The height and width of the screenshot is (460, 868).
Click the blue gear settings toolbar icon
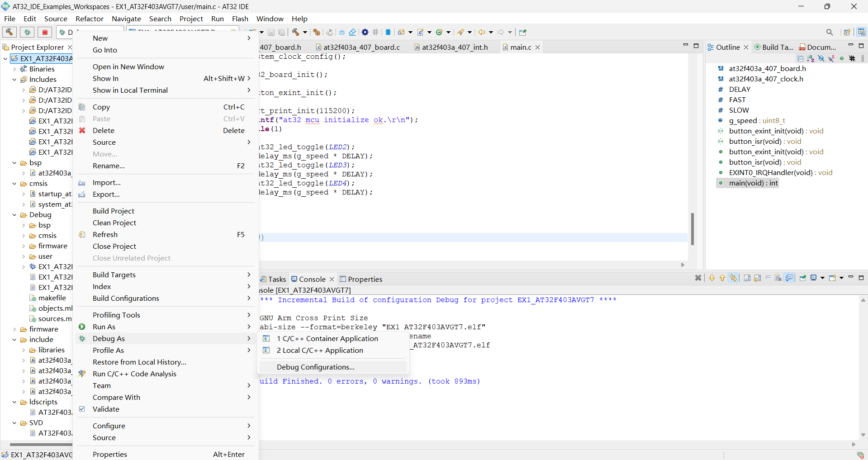[x=365, y=32]
